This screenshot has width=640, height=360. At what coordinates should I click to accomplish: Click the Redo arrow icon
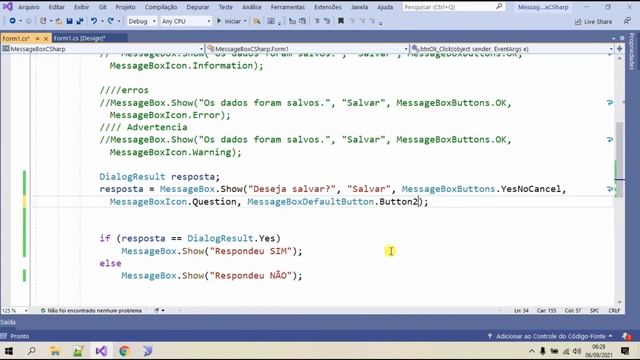click(x=110, y=21)
